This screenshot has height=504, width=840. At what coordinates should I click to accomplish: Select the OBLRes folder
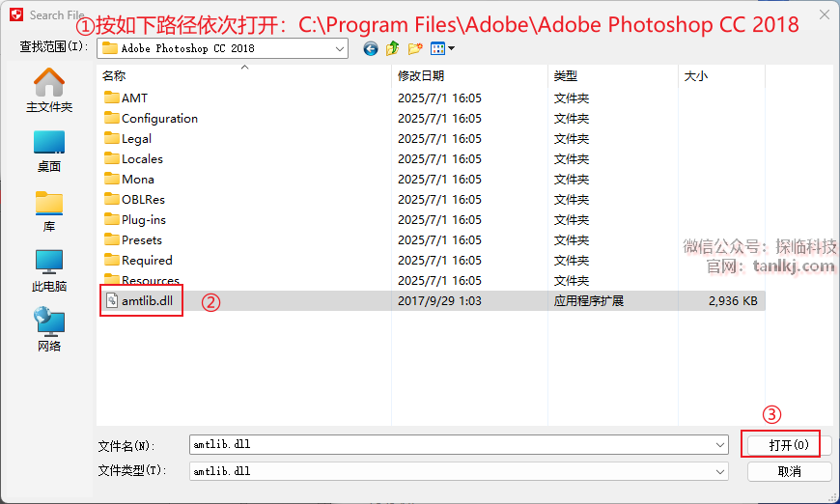coord(134,199)
